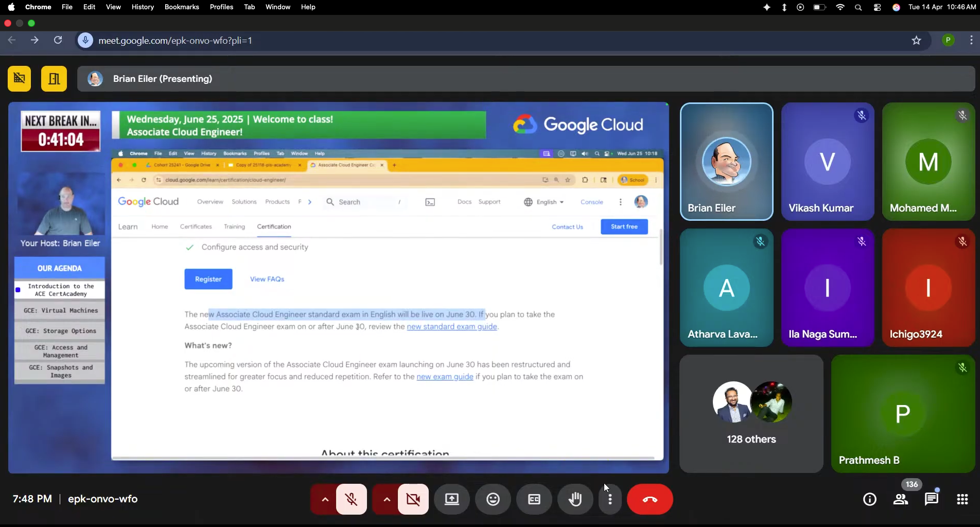Select Vikash Kumar's participant tile

[828, 162]
